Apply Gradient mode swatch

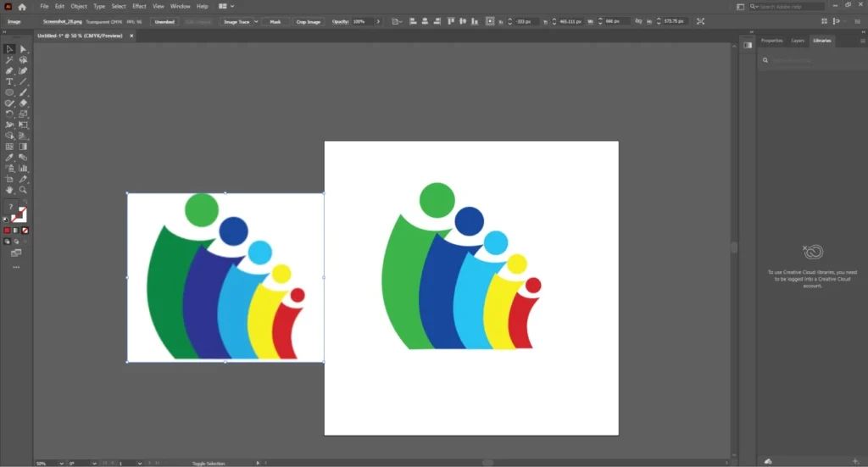[x=15, y=231]
